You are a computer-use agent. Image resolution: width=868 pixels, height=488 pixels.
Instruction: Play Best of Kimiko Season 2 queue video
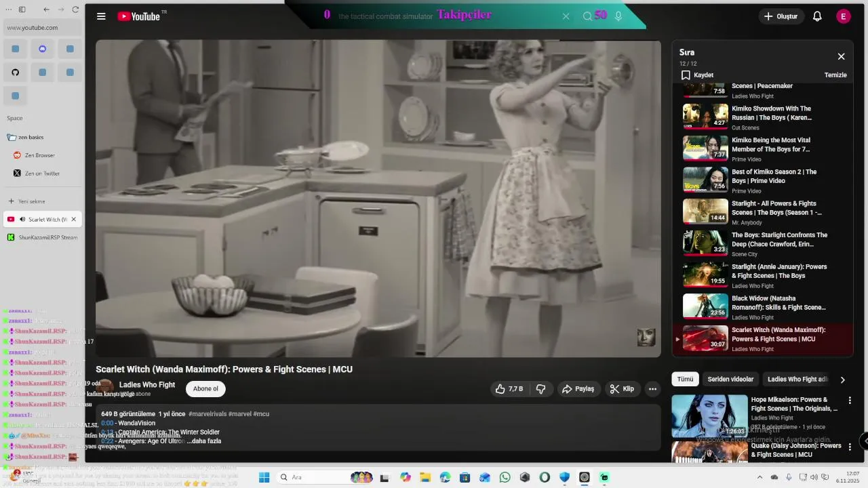point(764,180)
